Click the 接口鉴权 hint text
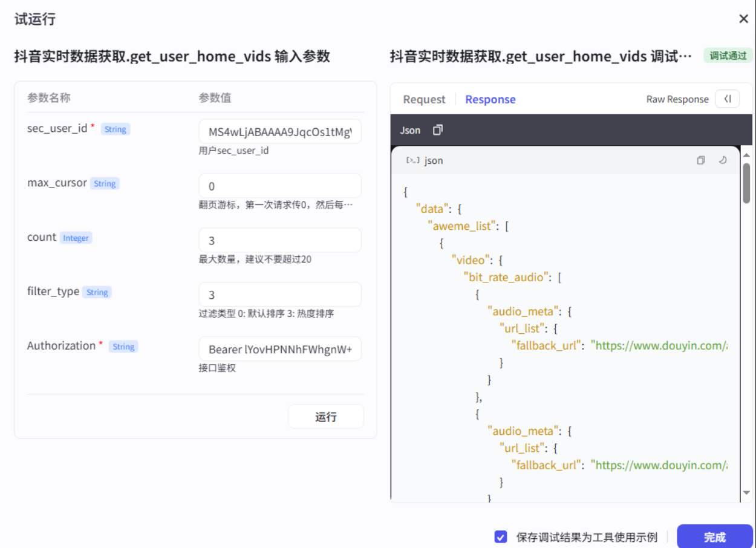The height and width of the screenshot is (548, 756). coord(217,368)
